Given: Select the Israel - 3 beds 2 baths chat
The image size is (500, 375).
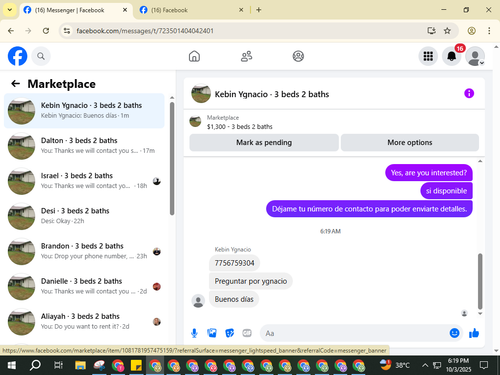Looking at the screenshot, I should tap(84, 181).
